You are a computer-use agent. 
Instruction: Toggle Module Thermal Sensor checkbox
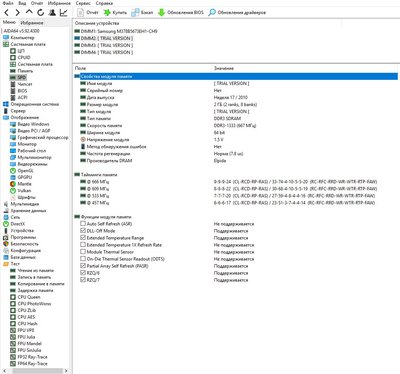(83, 252)
